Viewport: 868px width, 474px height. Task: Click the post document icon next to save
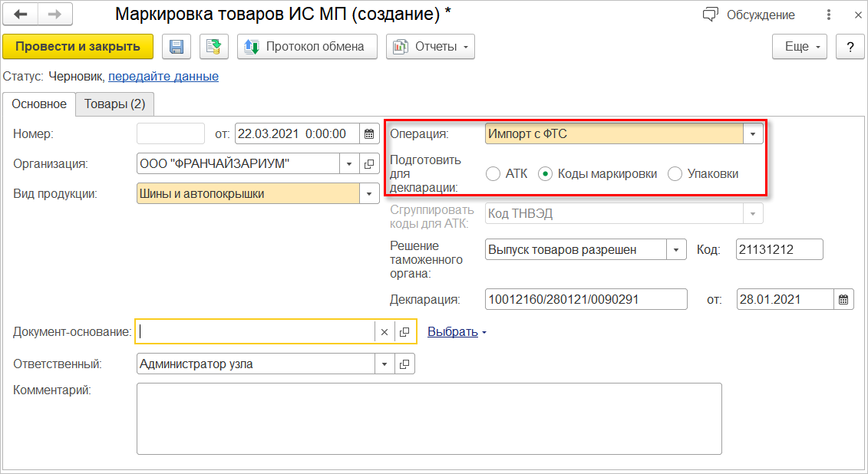(x=214, y=47)
